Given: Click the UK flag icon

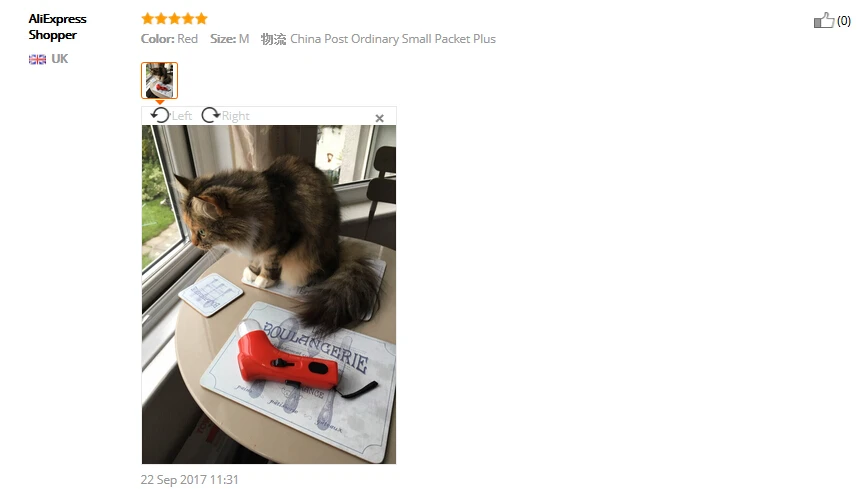Looking at the screenshot, I should (x=38, y=59).
